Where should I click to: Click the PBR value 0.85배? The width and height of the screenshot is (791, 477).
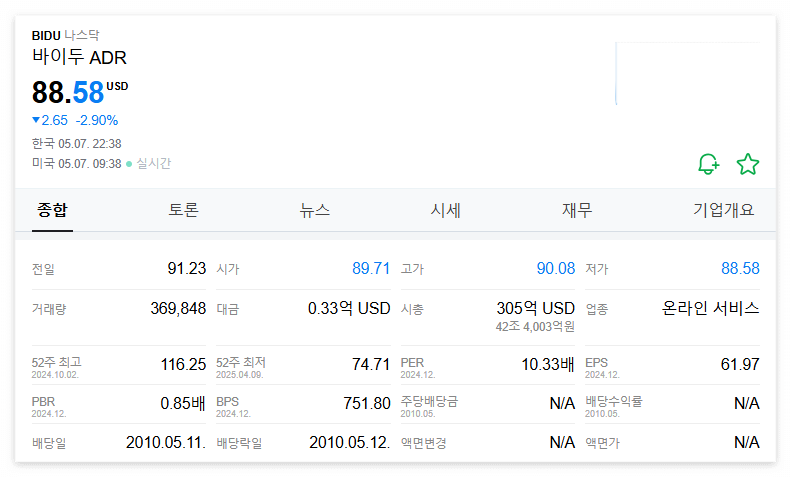[x=183, y=403]
